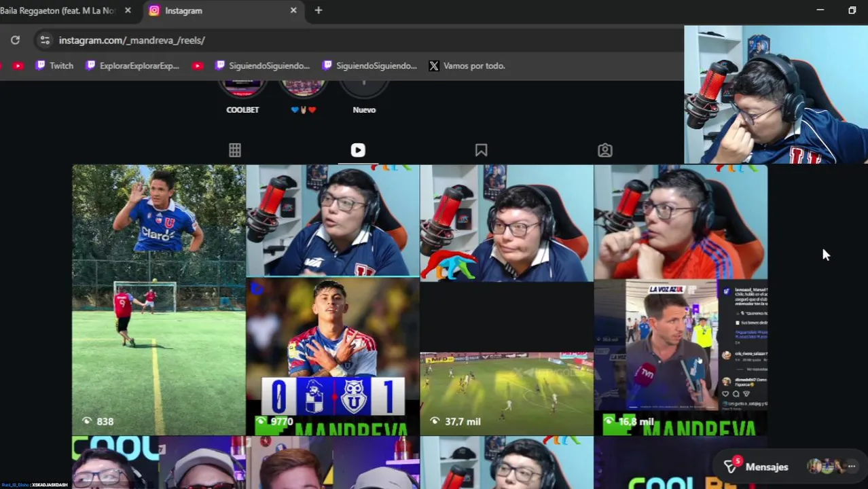Open the reel with 838 views

click(x=159, y=300)
